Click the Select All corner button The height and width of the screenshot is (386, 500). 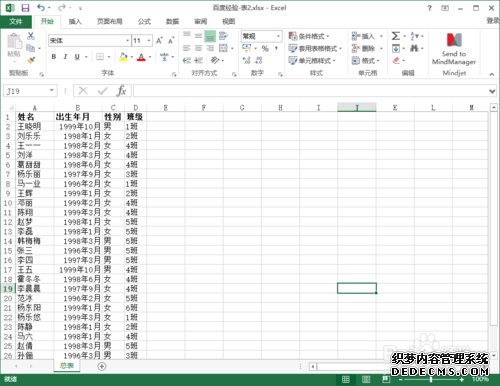[x=10, y=107]
